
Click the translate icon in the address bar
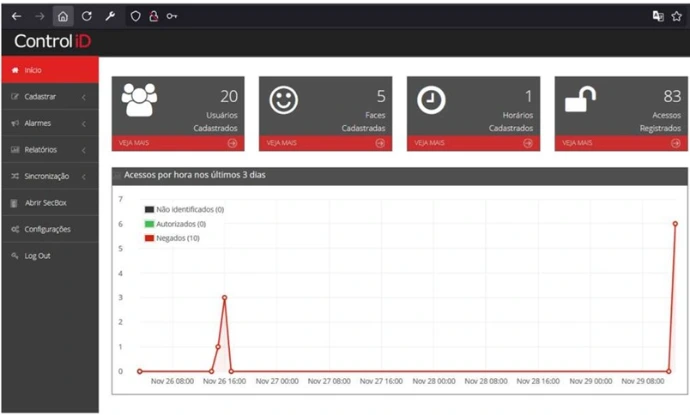pyautogui.click(x=657, y=16)
